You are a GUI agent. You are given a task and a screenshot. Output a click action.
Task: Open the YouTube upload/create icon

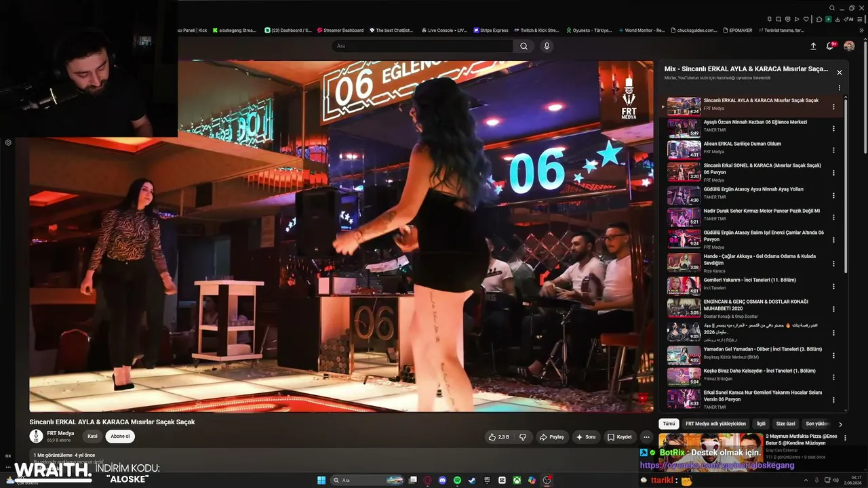click(813, 46)
